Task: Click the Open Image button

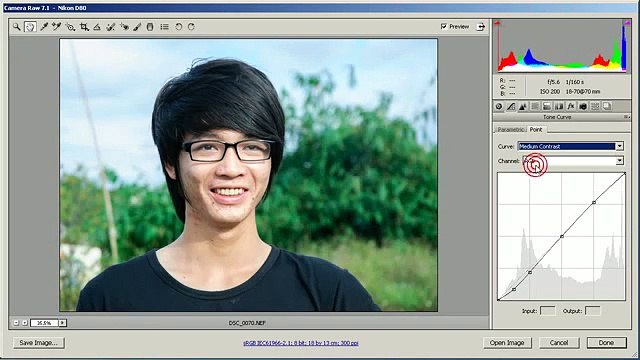Action: [507, 343]
